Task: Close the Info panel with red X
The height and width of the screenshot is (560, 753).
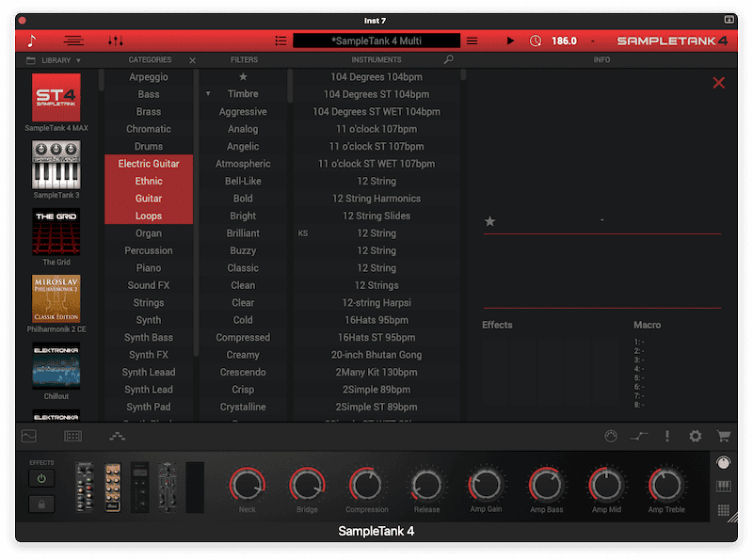Action: 719,83
